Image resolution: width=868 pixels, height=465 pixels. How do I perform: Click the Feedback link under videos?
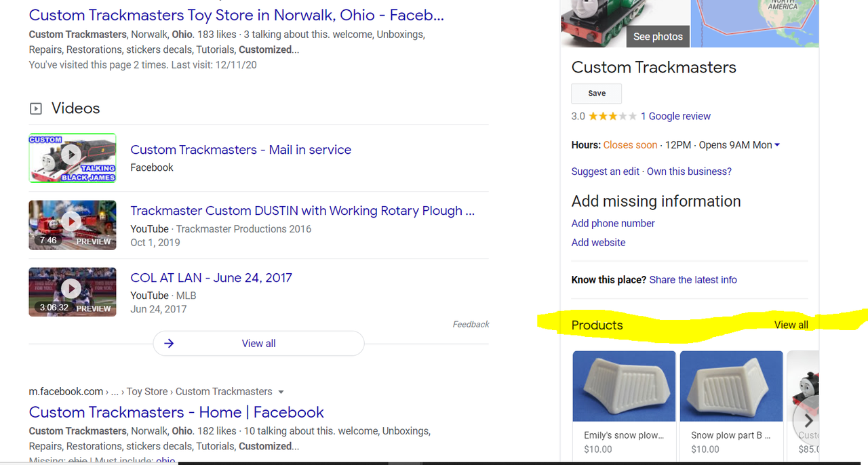tap(471, 325)
